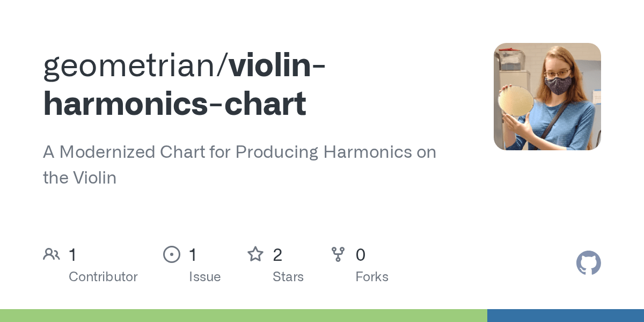This screenshot has height=322, width=644.
Task: Click the star icon
Action: tap(255, 254)
